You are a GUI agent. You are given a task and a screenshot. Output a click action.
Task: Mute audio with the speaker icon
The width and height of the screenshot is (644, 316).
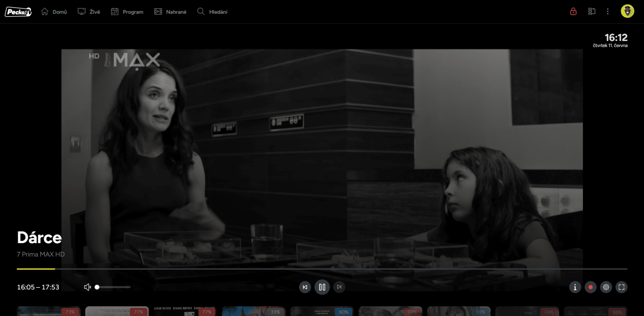(87, 287)
